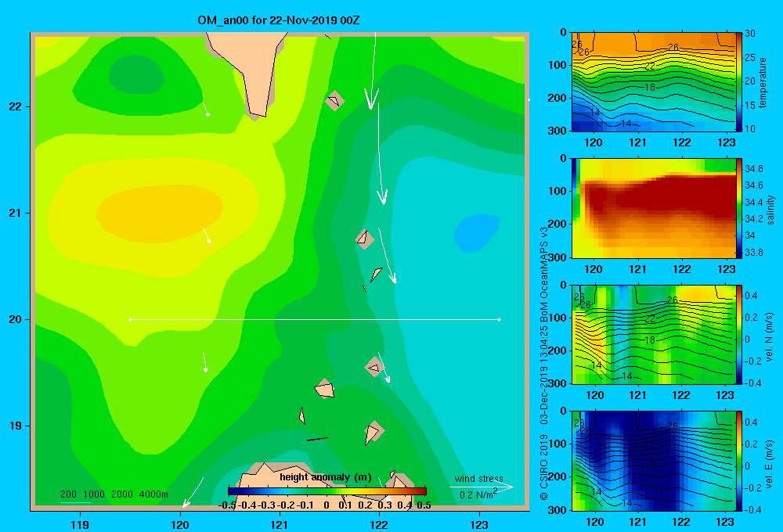
Task: Click the '30' tick on temperature scale
Action: click(x=750, y=34)
